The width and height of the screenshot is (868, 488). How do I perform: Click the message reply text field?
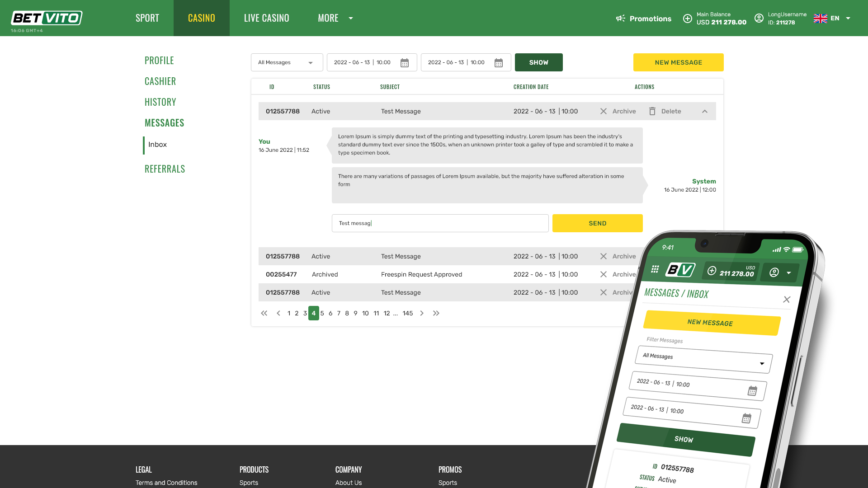[440, 223]
